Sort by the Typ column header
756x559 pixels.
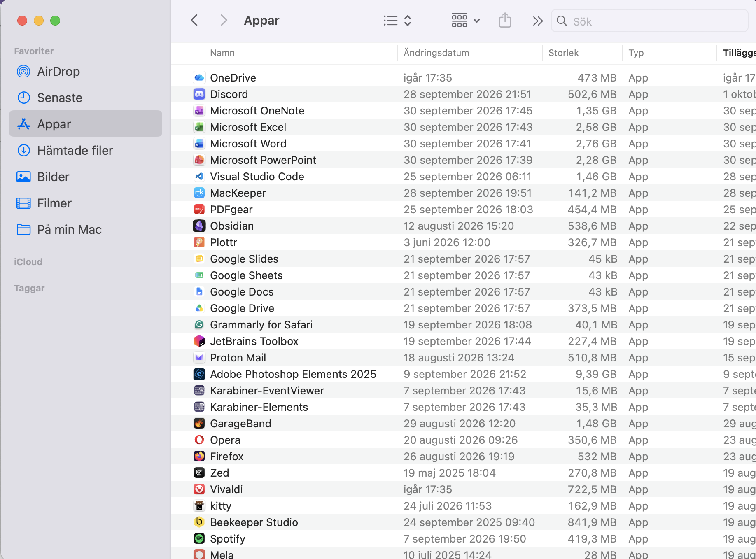(x=636, y=53)
